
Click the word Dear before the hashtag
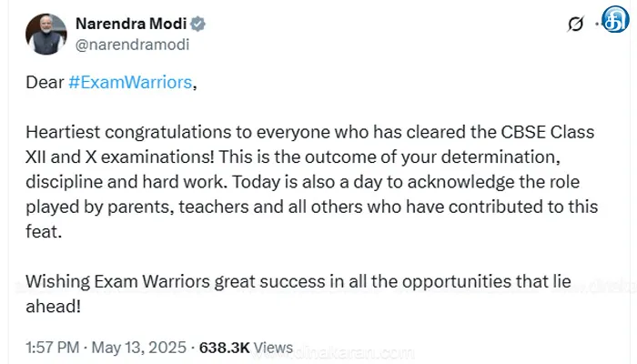(45, 83)
